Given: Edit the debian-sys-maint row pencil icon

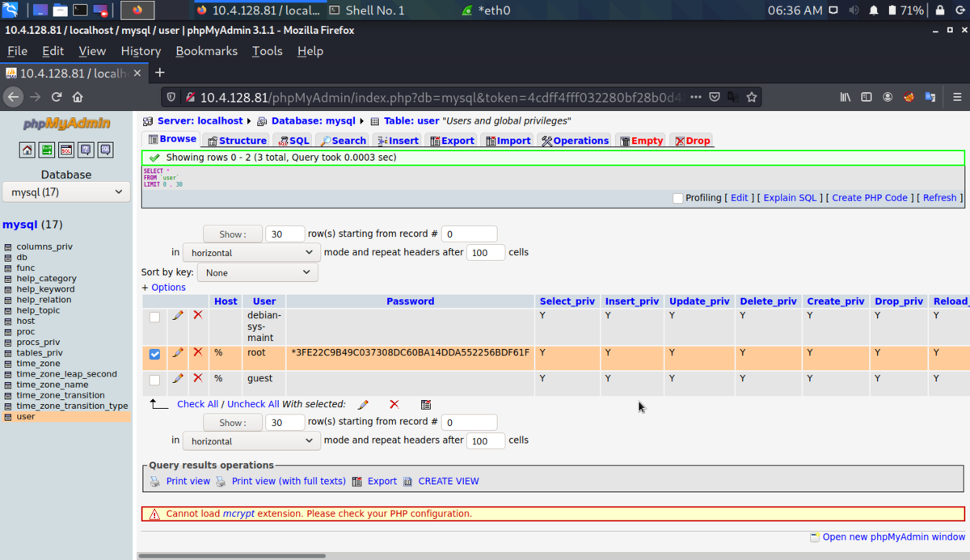Looking at the screenshot, I should pos(178,315).
